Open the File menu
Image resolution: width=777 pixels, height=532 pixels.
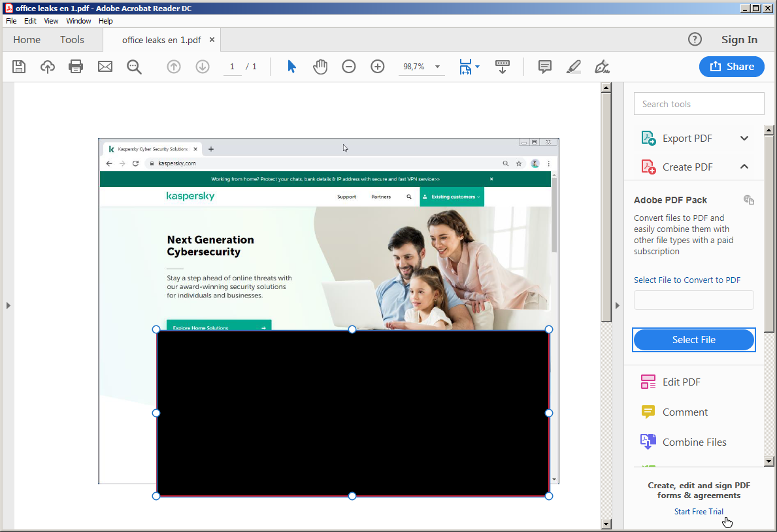11,21
